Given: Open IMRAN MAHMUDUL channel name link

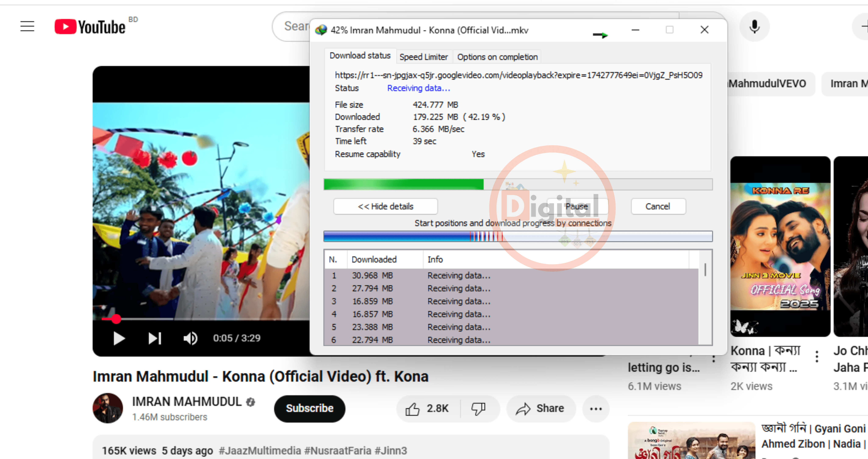Looking at the screenshot, I should pyautogui.click(x=187, y=402).
